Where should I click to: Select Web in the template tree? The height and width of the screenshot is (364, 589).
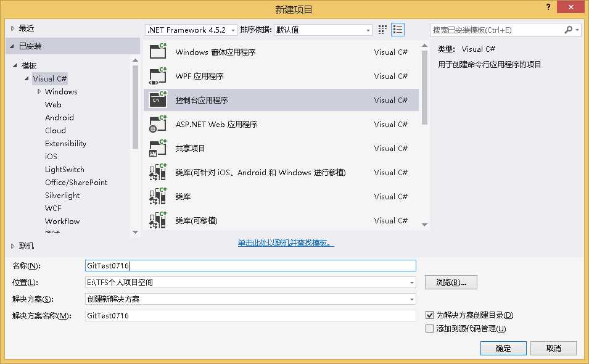[53, 104]
